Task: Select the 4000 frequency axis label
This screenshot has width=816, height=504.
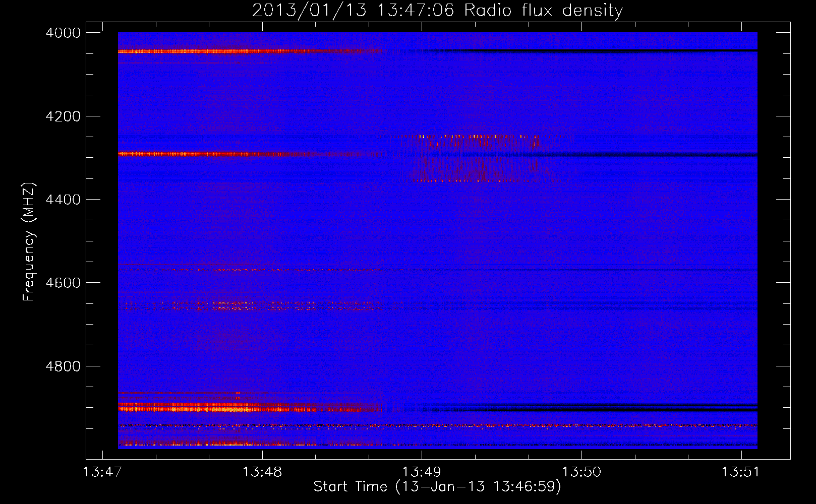Action: coord(63,33)
